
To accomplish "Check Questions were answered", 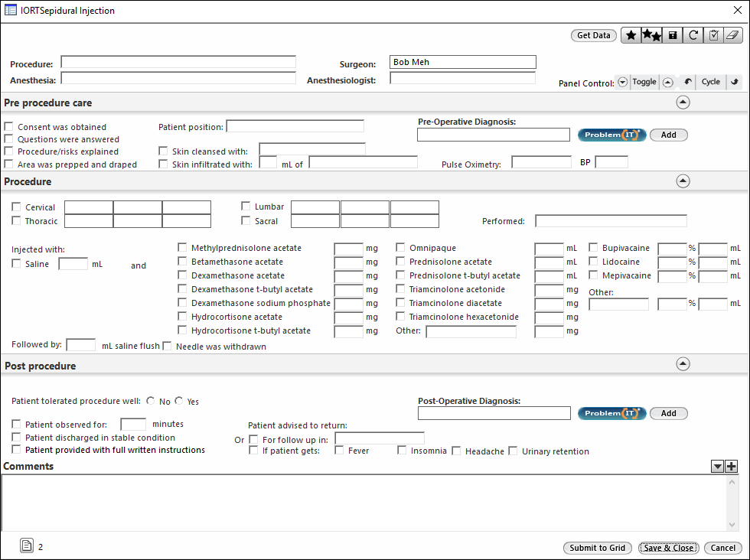I will pyautogui.click(x=8, y=139).
